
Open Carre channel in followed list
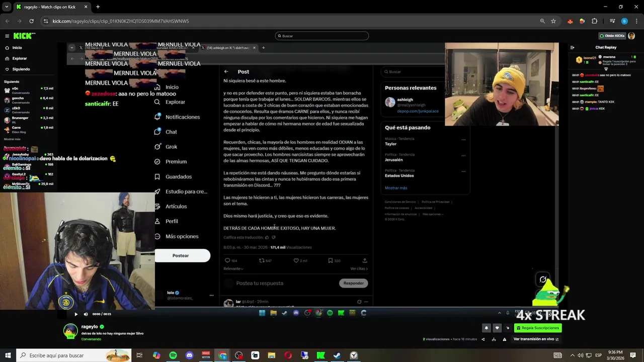point(29,129)
